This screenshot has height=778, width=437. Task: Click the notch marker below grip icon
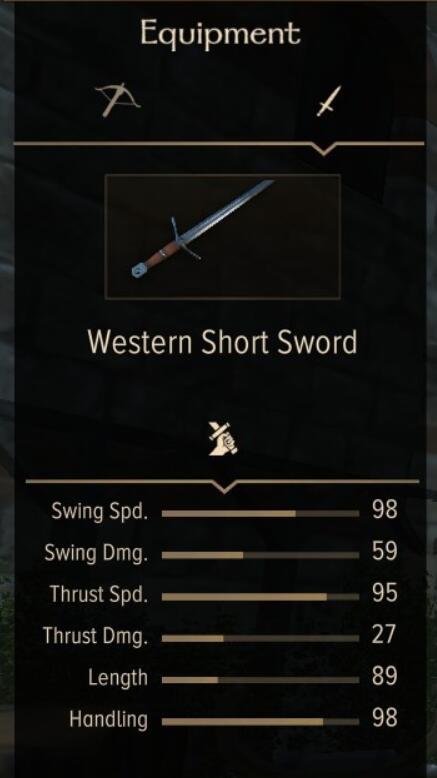[x=224, y=487]
